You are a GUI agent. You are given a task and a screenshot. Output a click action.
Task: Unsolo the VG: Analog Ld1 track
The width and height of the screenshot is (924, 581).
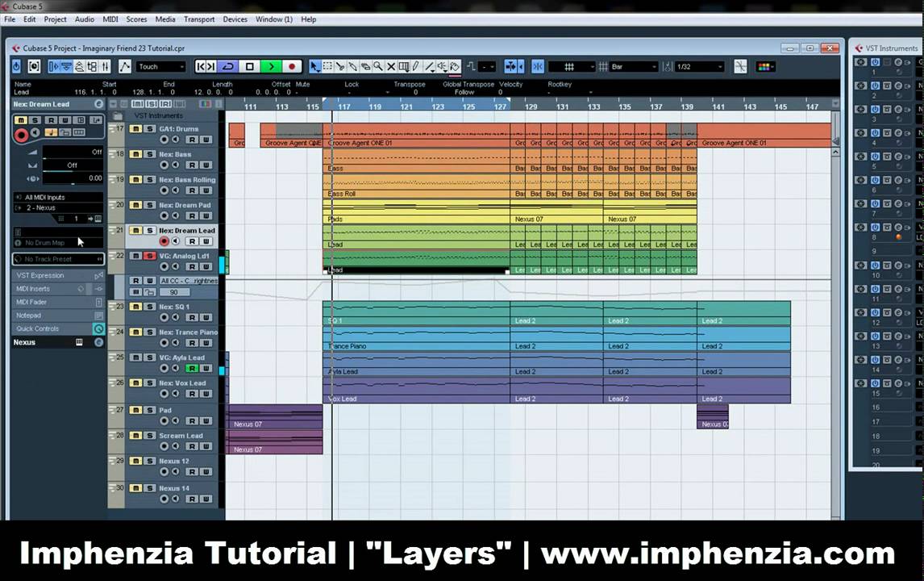click(150, 256)
